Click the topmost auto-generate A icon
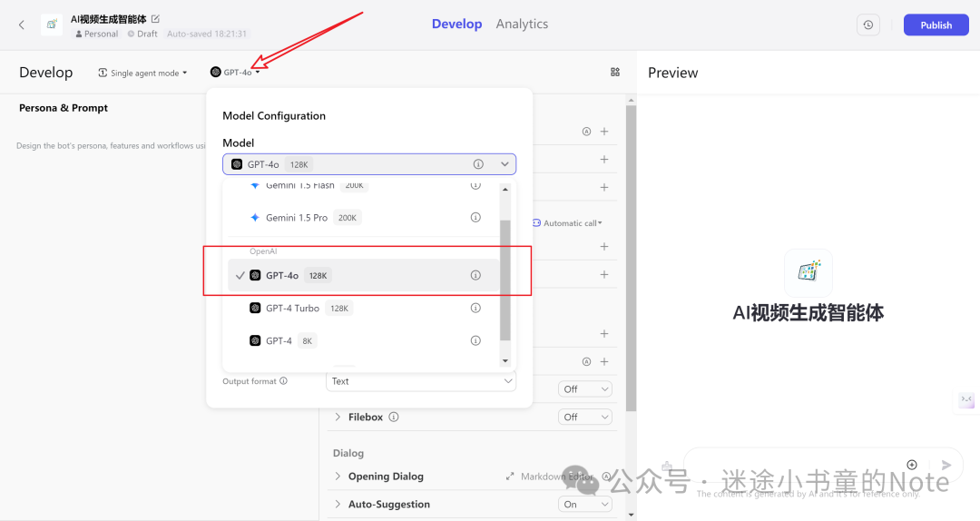Image resolution: width=980 pixels, height=521 pixels. tap(586, 132)
